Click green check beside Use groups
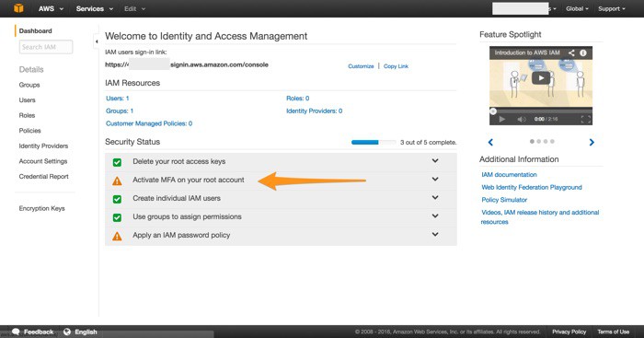The height and width of the screenshot is (338, 644). [117, 217]
